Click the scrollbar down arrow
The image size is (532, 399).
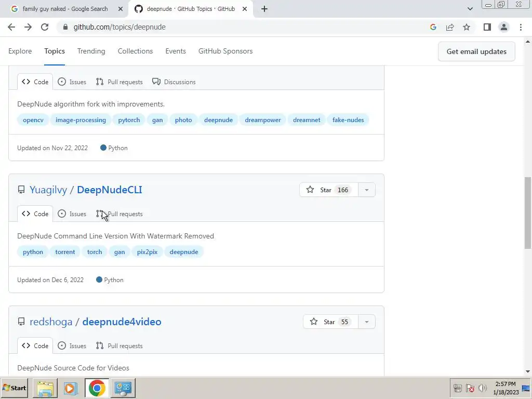click(528, 372)
